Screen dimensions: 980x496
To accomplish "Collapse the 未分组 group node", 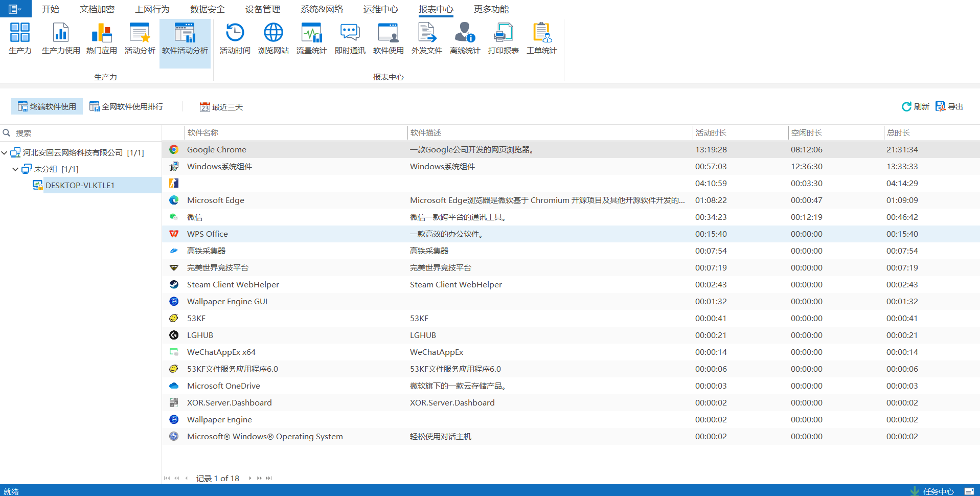I will tap(15, 169).
